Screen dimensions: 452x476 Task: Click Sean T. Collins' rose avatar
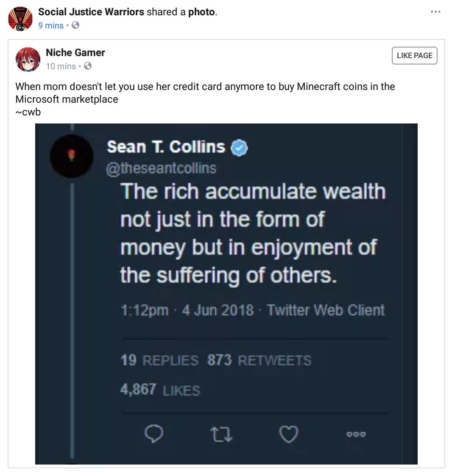(x=71, y=155)
